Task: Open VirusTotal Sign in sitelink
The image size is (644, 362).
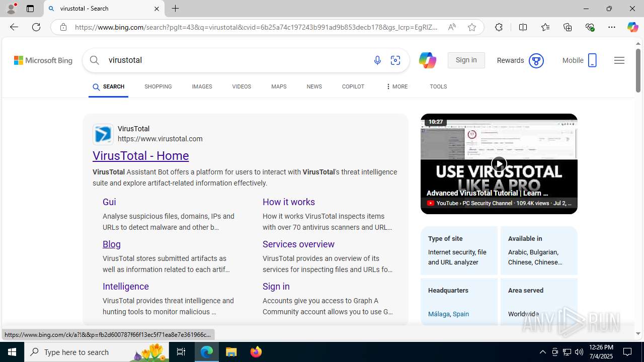Action: (x=276, y=287)
